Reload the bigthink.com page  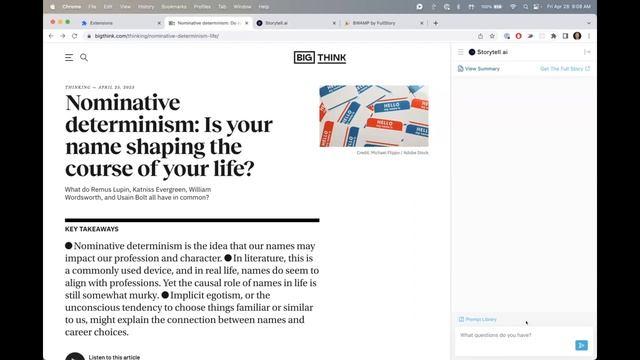75,36
